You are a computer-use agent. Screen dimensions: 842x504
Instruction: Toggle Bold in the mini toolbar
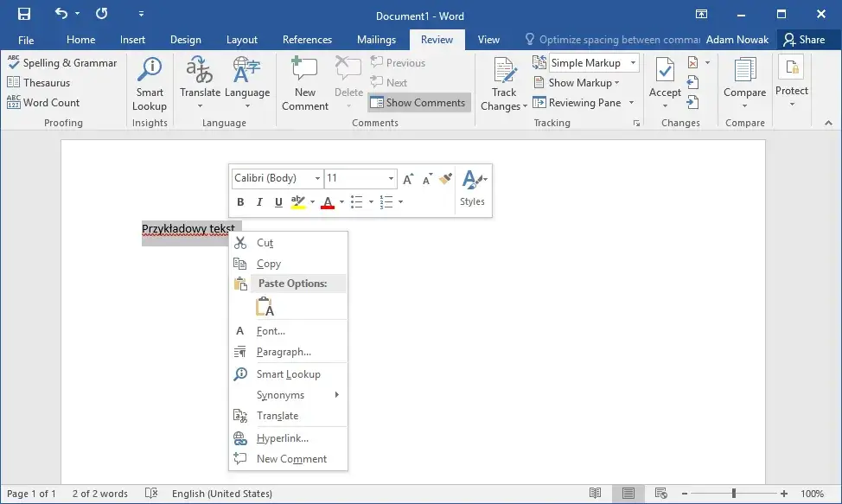coord(241,202)
